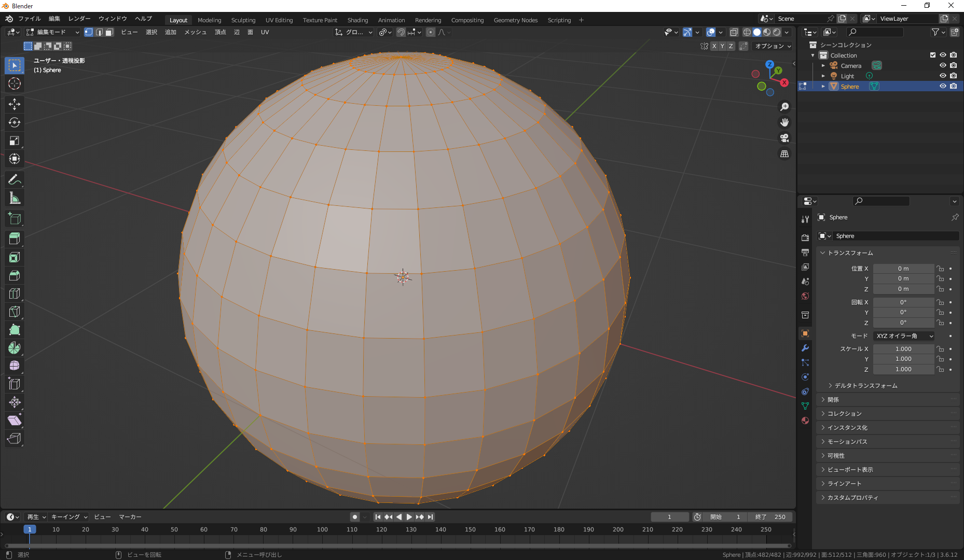
Task: Toggle camera view in viewport
Action: click(784, 138)
